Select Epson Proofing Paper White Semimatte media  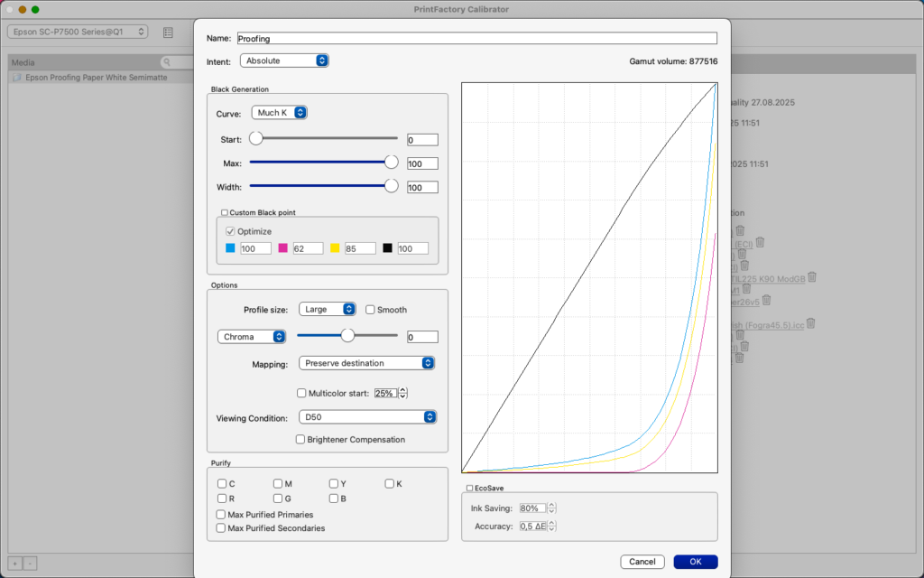[x=96, y=78]
